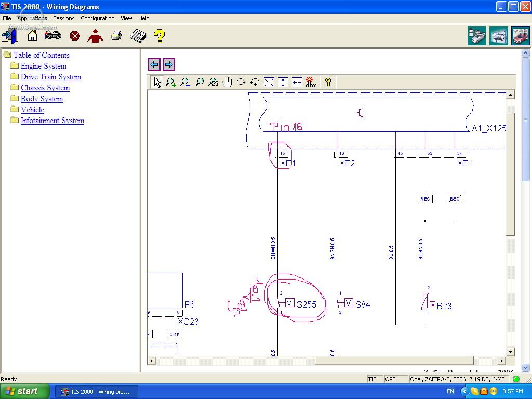Screen dimensions: 532x399
Task: Fit diagram to width icon
Action: [297, 82]
